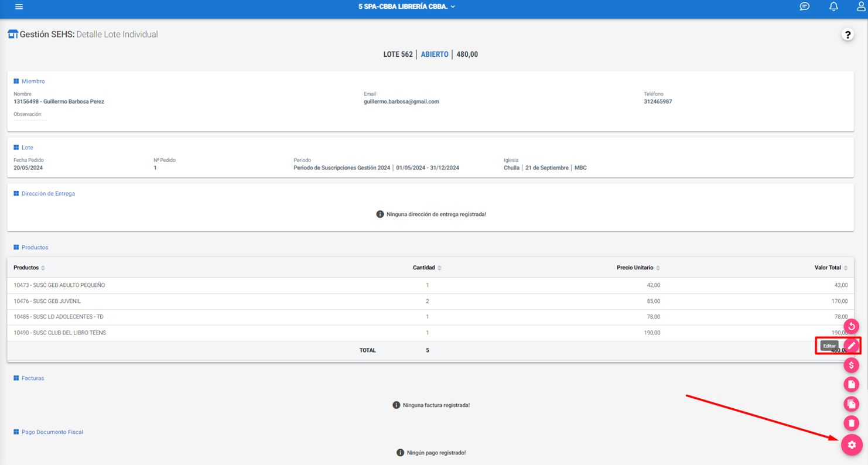
Task: Select the row 10476 - SUSC GEB JUVENIL
Action: (x=430, y=301)
